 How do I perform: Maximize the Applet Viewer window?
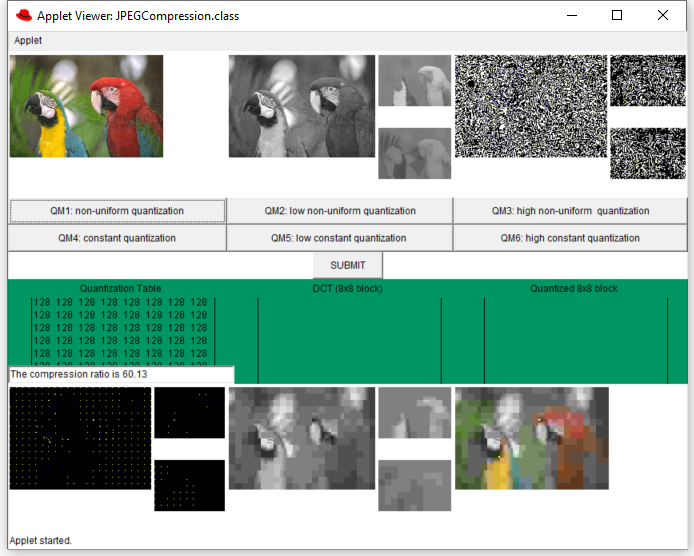(x=617, y=15)
